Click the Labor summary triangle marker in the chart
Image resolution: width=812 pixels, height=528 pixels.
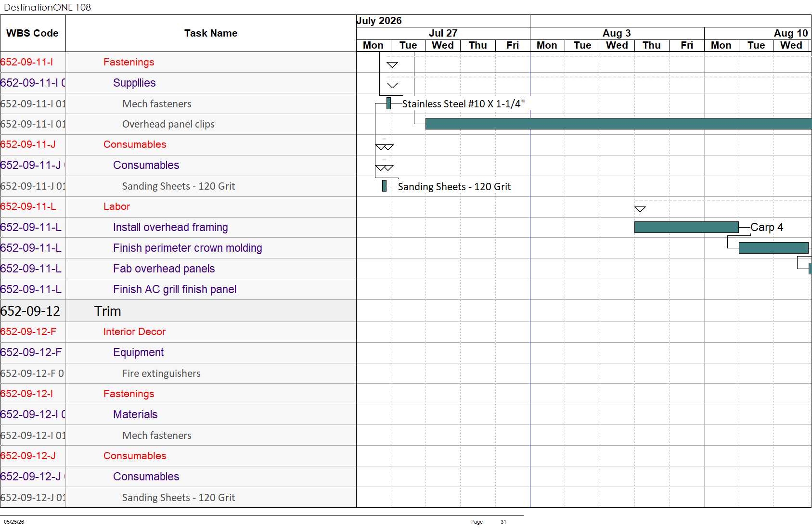[x=640, y=209]
